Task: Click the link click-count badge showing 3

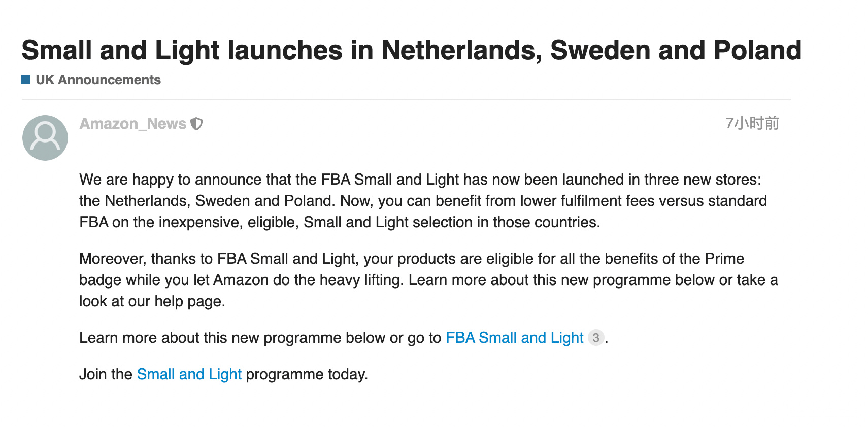Action: point(596,338)
